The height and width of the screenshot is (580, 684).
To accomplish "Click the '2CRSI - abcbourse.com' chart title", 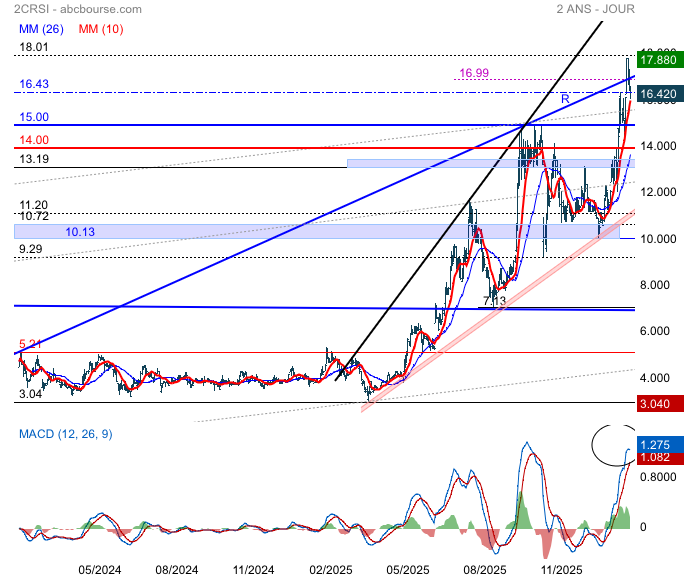I will tap(78, 9).
